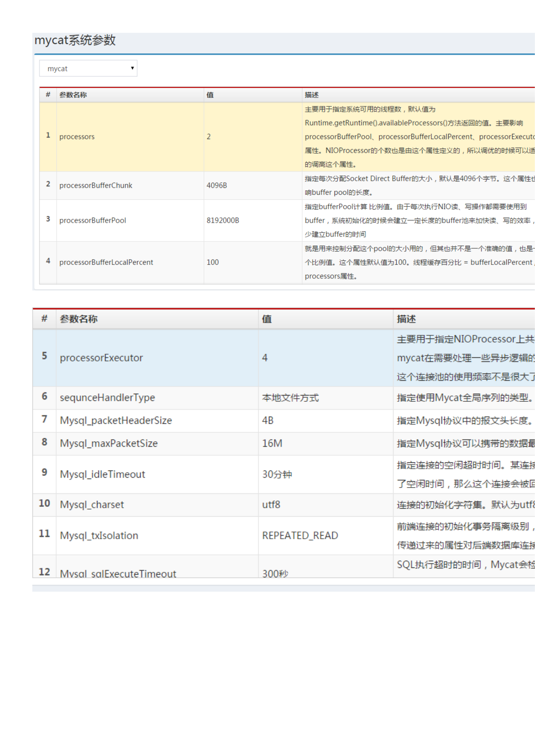Open the mycat dropdown selector
The image size is (535, 756).
[x=88, y=68]
